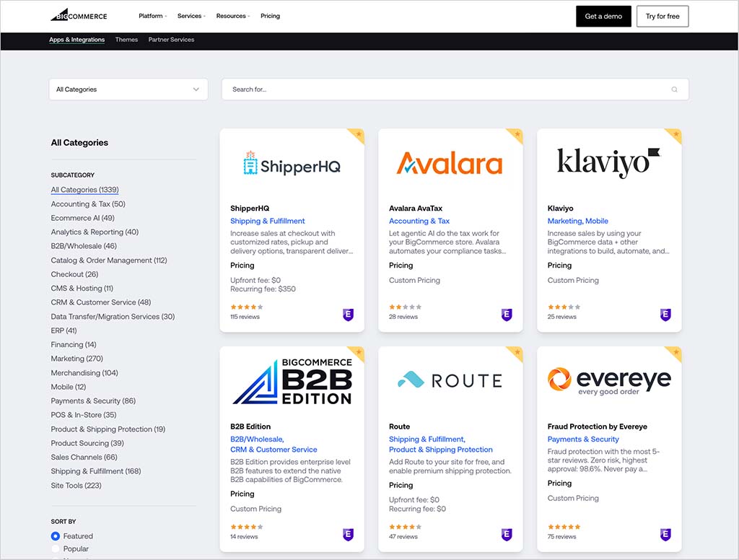Click the purple E badge on Evereye card
Viewport: 739px width, 560px height.
pyautogui.click(x=665, y=534)
